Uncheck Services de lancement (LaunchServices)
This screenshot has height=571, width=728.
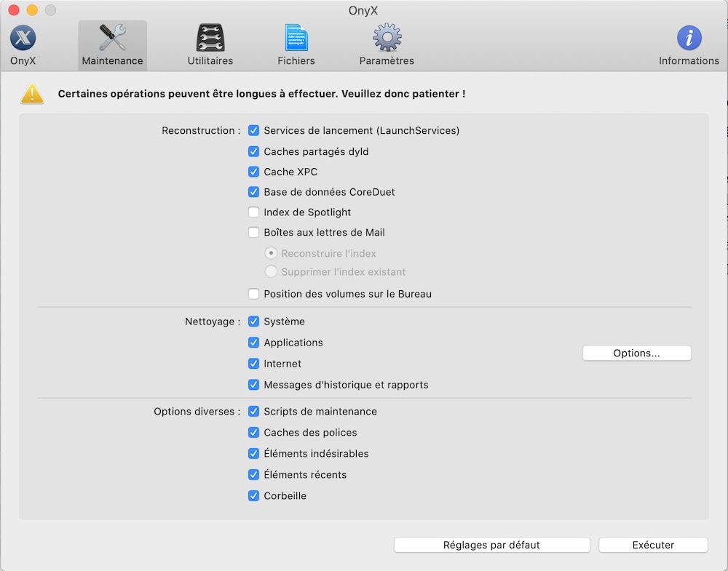point(253,130)
